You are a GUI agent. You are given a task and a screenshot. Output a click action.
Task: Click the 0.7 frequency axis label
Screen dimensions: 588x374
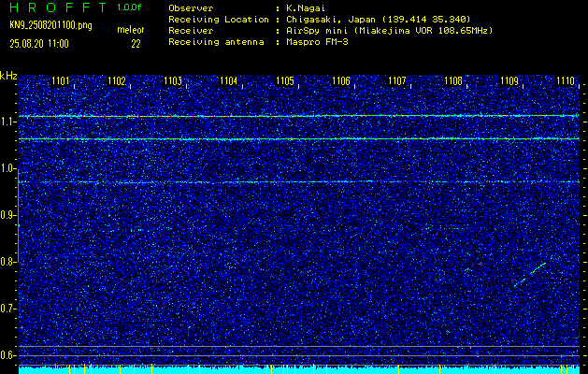[x=7, y=309]
